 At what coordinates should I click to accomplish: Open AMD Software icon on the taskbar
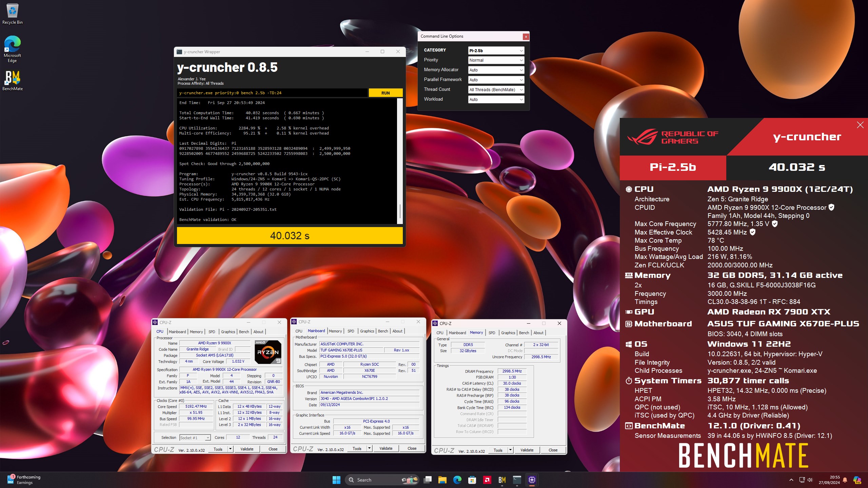click(487, 480)
